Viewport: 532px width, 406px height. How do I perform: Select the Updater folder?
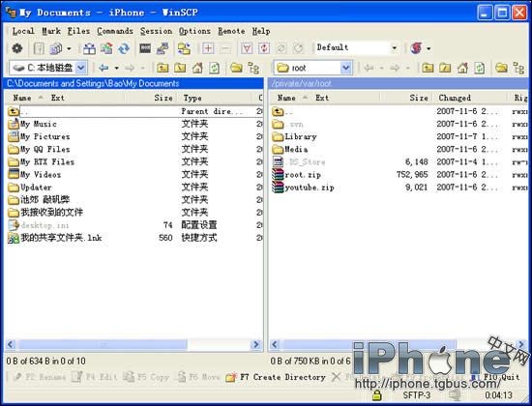pyautogui.click(x=30, y=188)
